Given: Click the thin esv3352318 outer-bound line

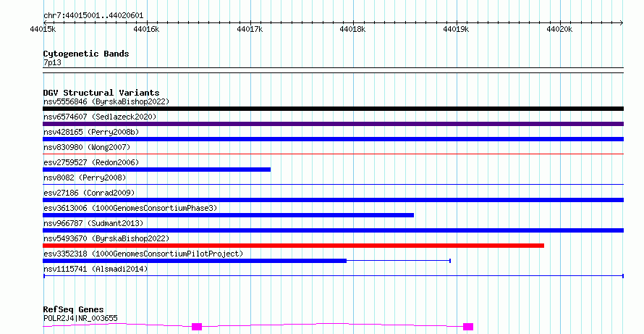Looking at the screenshot, I should coord(399,261).
